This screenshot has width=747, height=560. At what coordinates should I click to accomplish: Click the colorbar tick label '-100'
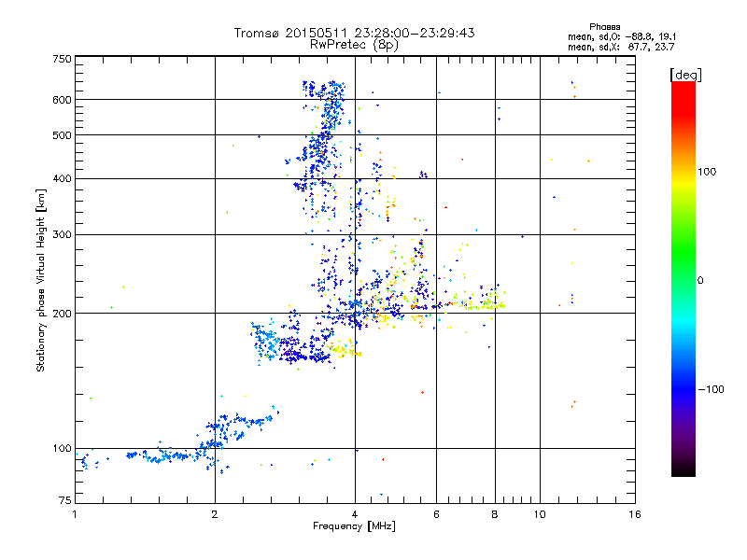[x=711, y=389]
